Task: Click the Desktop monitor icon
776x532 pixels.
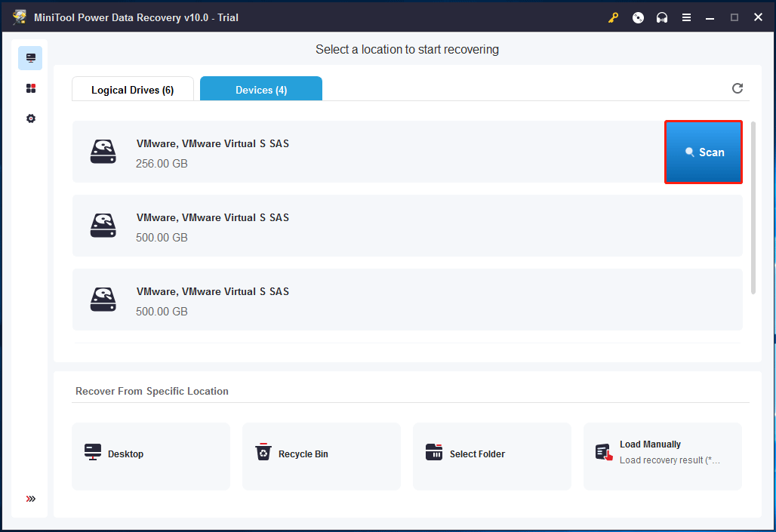Action: [93, 452]
